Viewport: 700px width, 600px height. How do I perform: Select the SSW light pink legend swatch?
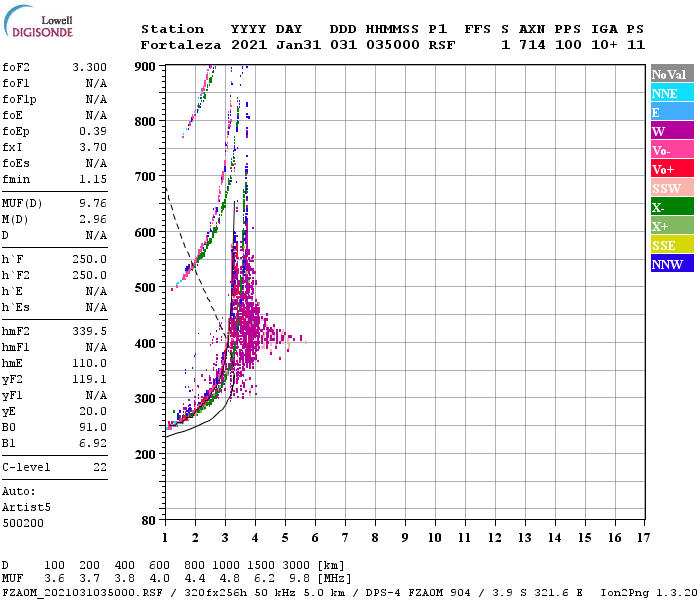(672, 188)
